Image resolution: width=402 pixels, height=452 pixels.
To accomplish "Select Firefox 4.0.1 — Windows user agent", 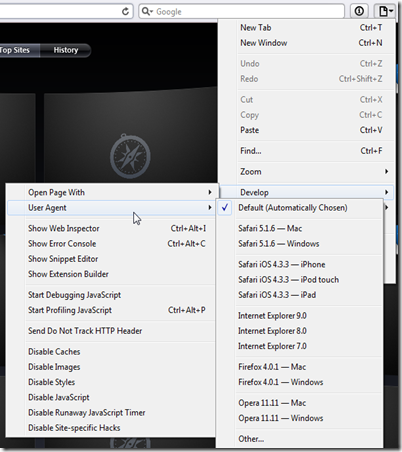I will [300, 382].
